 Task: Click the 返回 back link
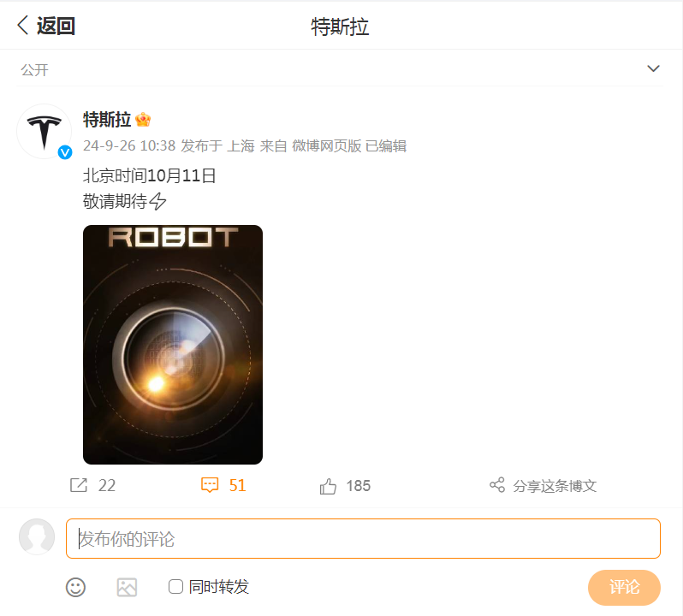click(56, 26)
